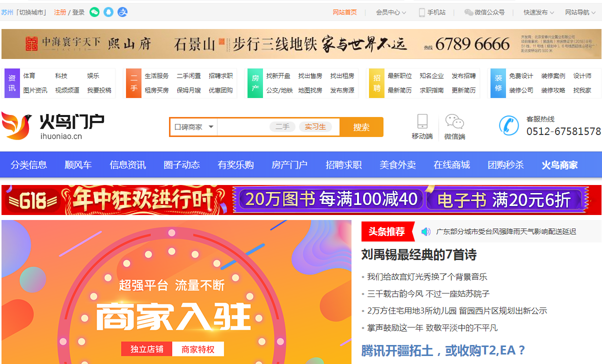Click the 移动端 mobile phone icon

(422, 121)
